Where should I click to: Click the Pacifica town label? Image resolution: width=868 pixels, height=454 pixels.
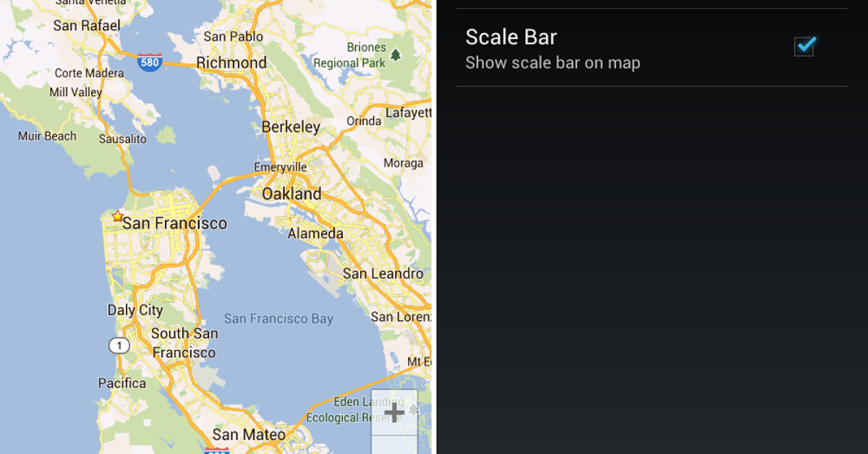122,383
